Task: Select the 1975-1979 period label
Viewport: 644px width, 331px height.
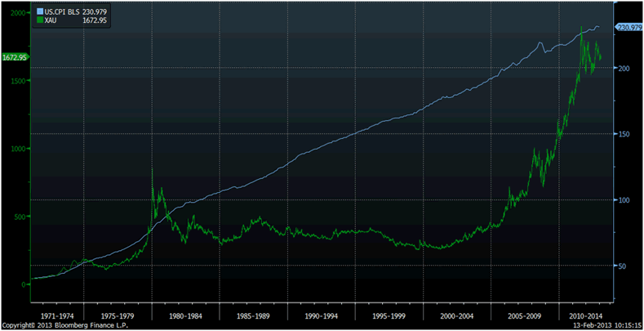Action: 120,312
